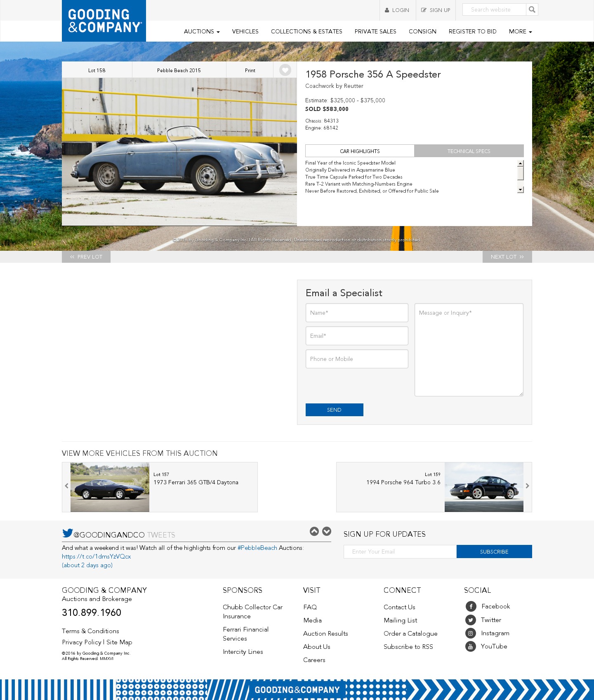The height and width of the screenshot is (700, 594).
Task: Go to Private Sales
Action: [x=375, y=31]
